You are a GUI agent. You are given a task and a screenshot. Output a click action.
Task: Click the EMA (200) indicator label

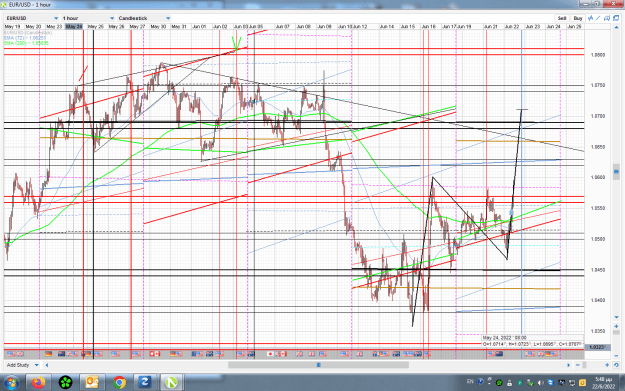point(26,43)
